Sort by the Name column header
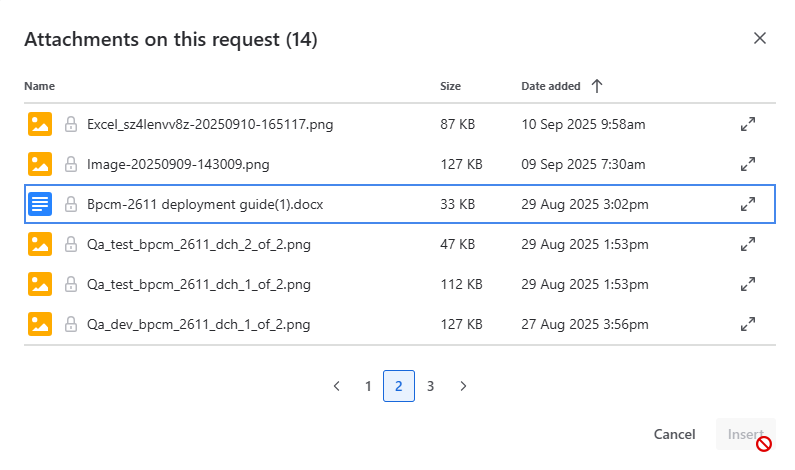The width and height of the screenshot is (795, 470). (40, 86)
